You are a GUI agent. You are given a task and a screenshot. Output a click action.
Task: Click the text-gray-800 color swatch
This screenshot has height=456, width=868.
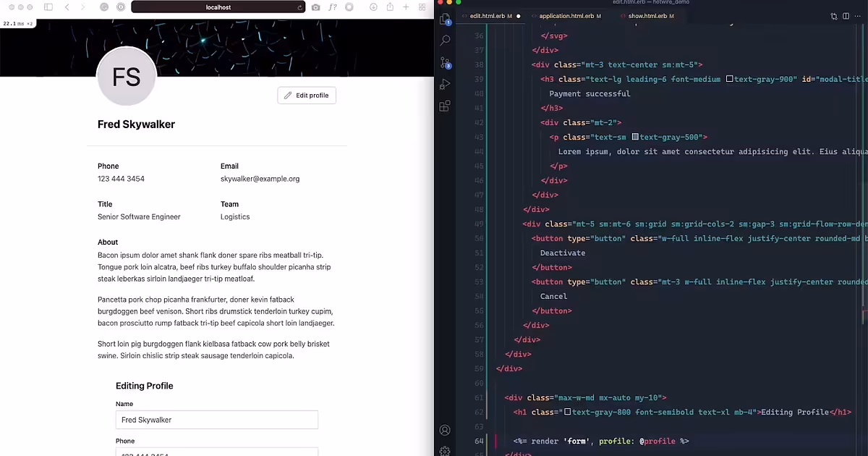pyautogui.click(x=567, y=412)
